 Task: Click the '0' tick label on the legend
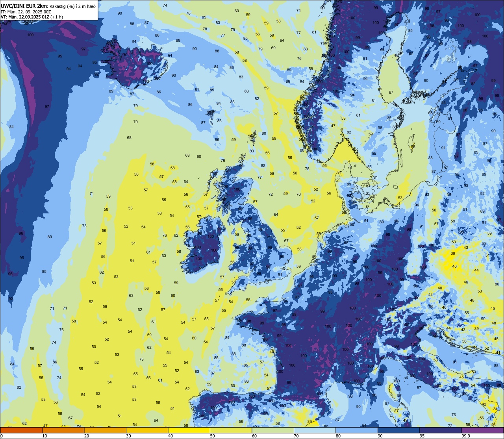coord(2,436)
